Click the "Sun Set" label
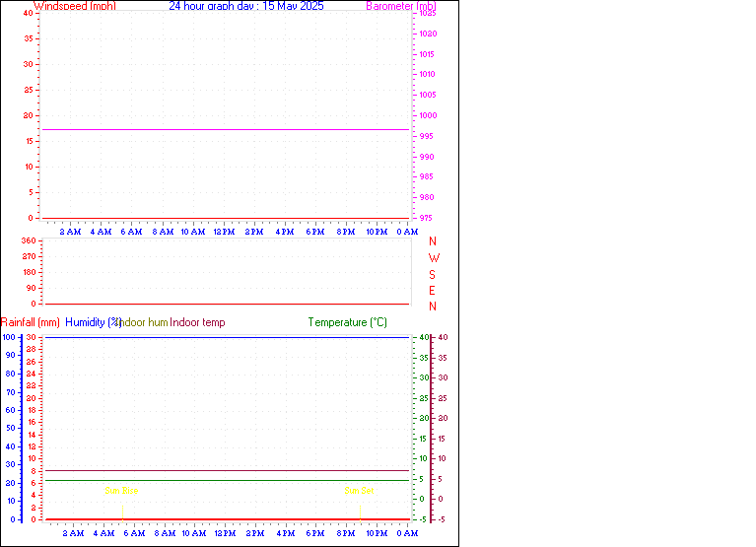This screenshot has width=756, height=547. (x=359, y=491)
